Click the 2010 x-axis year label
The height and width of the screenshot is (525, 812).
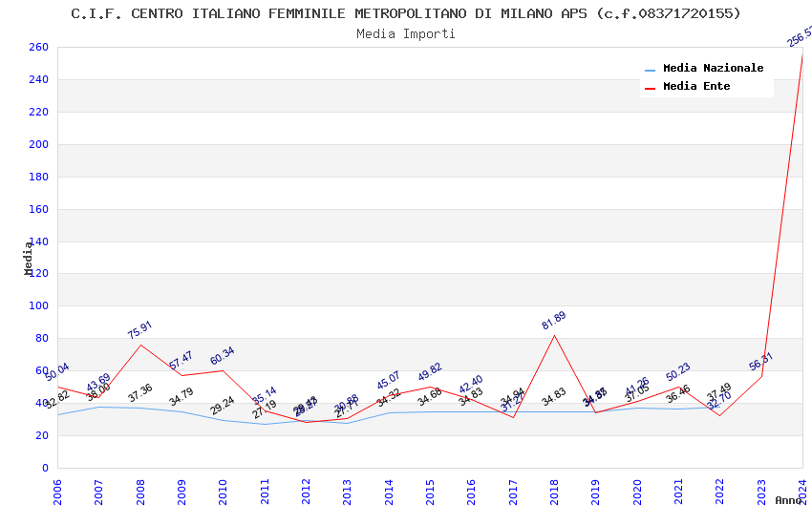click(224, 492)
